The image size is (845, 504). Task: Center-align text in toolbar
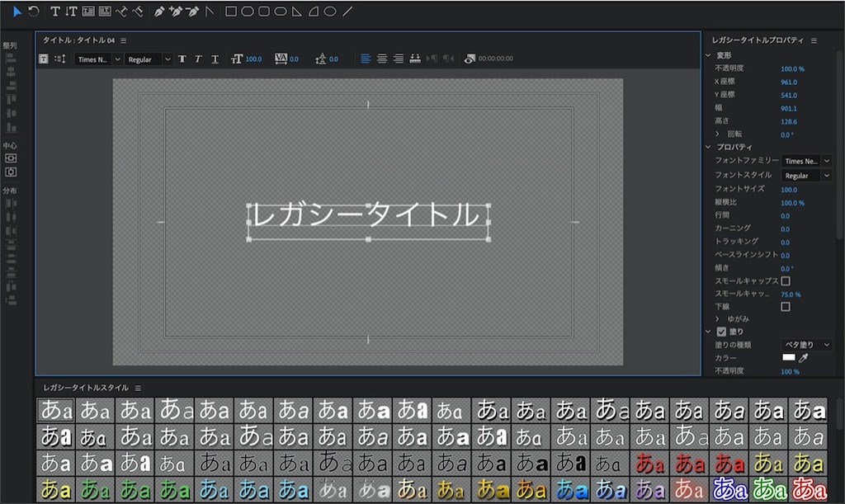[x=382, y=58]
